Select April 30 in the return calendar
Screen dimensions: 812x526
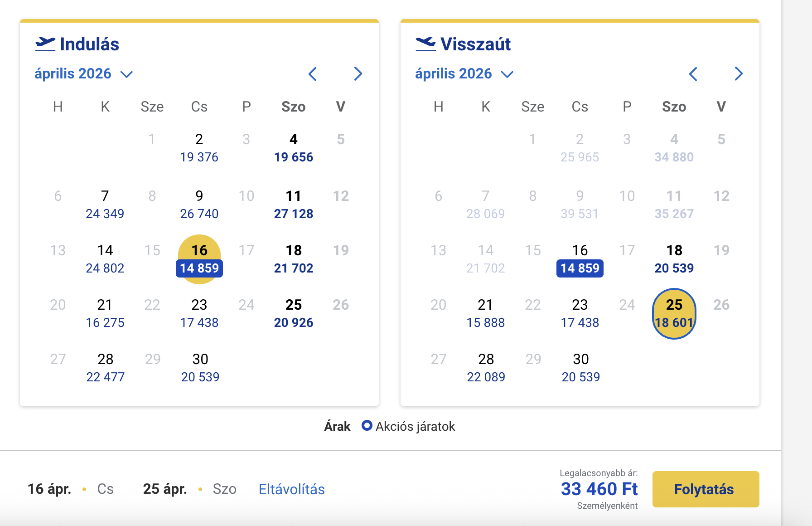point(580,367)
